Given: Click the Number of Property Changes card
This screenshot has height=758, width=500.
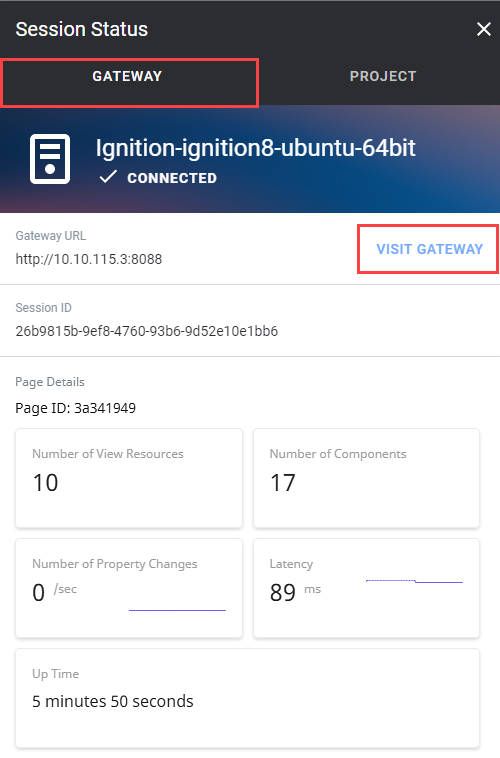Looking at the screenshot, I should coord(129,588).
